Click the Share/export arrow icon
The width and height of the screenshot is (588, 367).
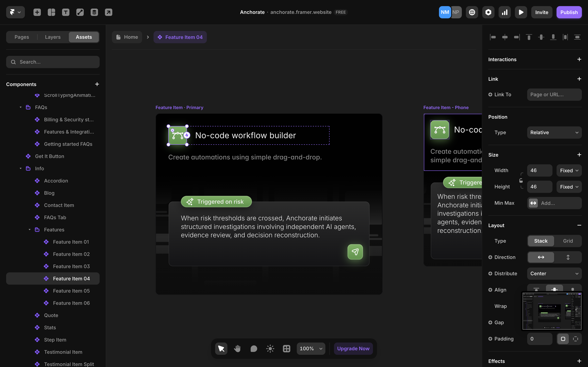click(x=108, y=12)
